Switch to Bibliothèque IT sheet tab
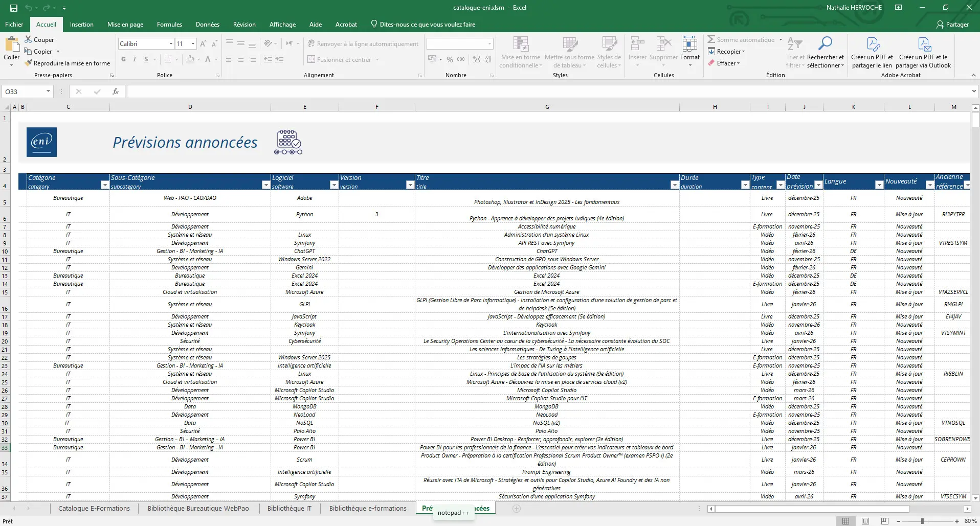The image size is (980, 526). pos(289,509)
